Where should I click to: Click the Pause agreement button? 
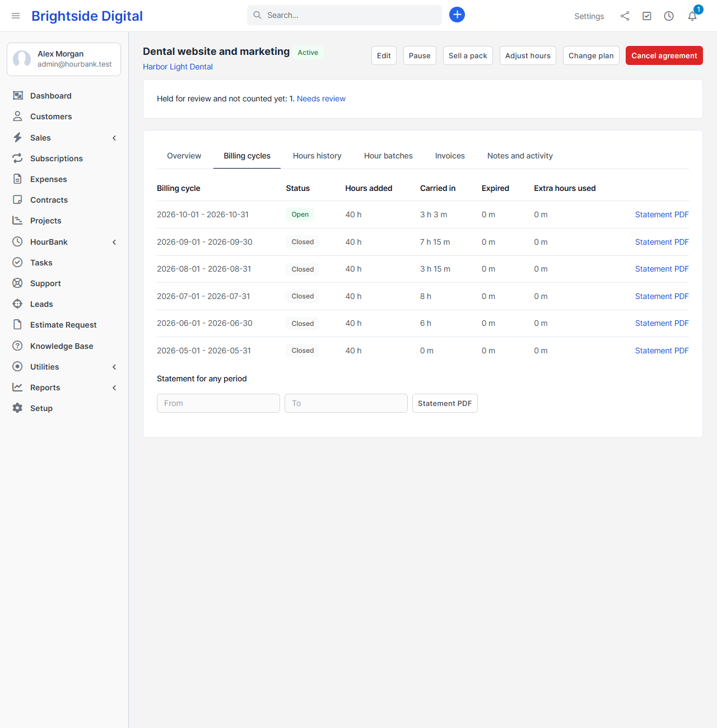(x=420, y=55)
